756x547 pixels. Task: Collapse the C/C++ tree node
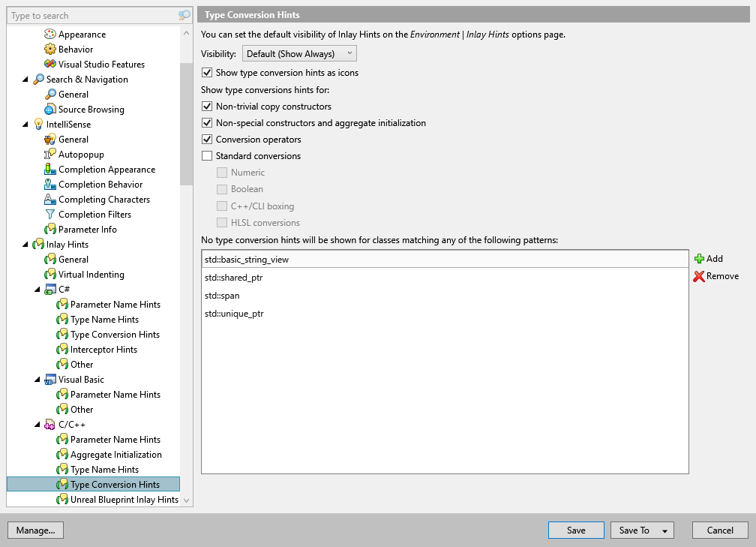coord(37,425)
